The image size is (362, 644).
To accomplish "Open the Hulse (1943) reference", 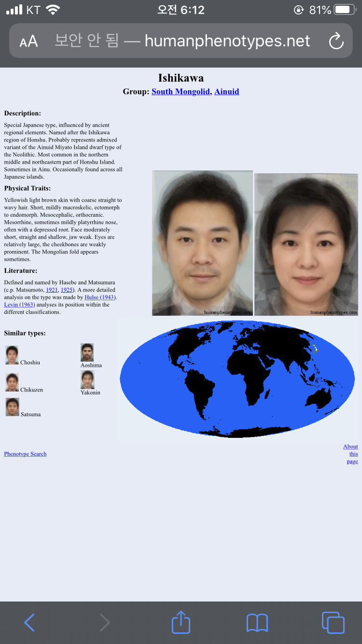I will click(x=100, y=297).
